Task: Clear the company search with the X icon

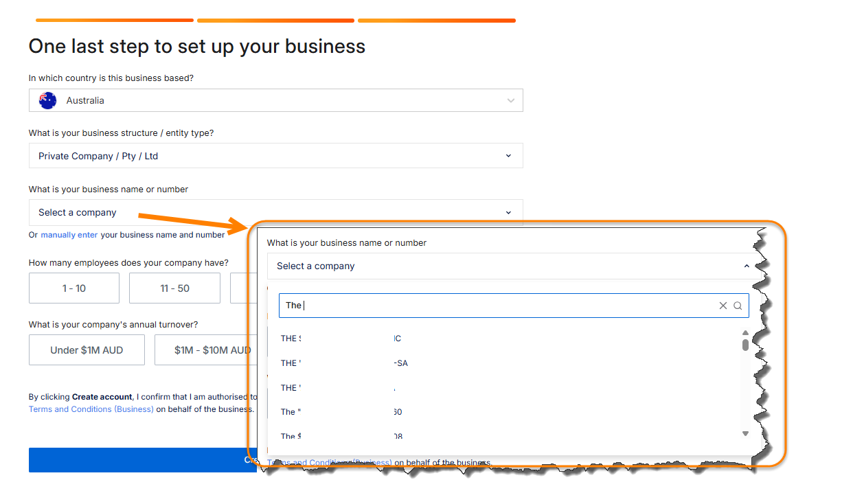Action: [x=723, y=306]
